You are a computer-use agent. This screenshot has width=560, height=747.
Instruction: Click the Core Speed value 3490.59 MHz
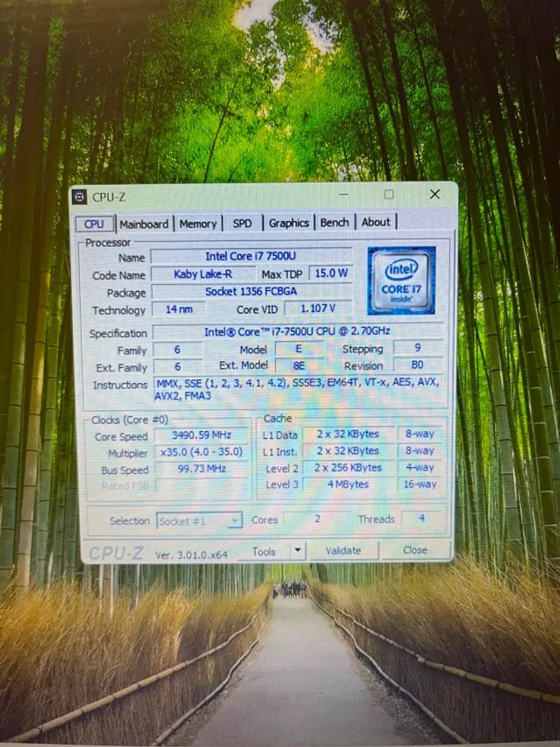point(201,435)
